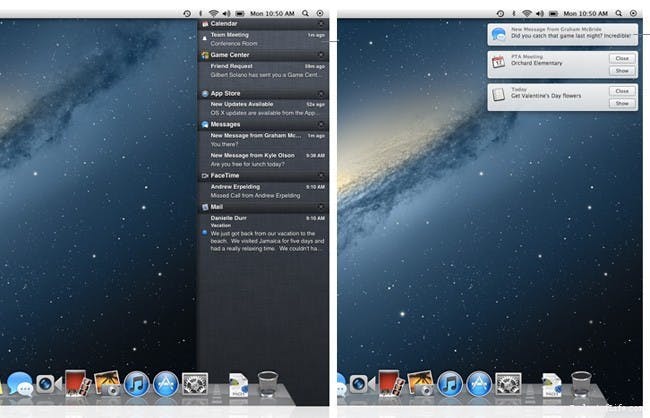Close the PTA Meeting alert
This screenshot has height=418, width=650.
622,58
